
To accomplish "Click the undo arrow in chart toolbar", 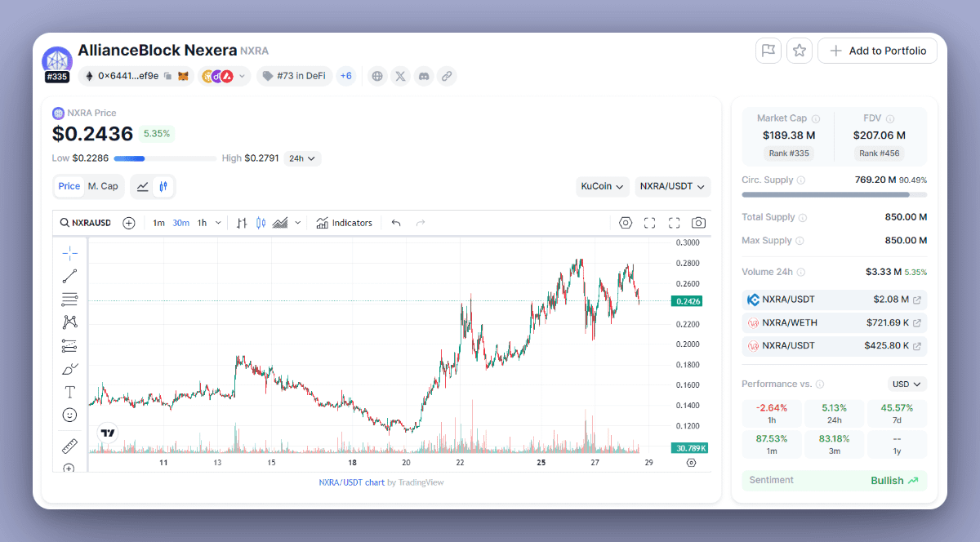I will coord(396,223).
